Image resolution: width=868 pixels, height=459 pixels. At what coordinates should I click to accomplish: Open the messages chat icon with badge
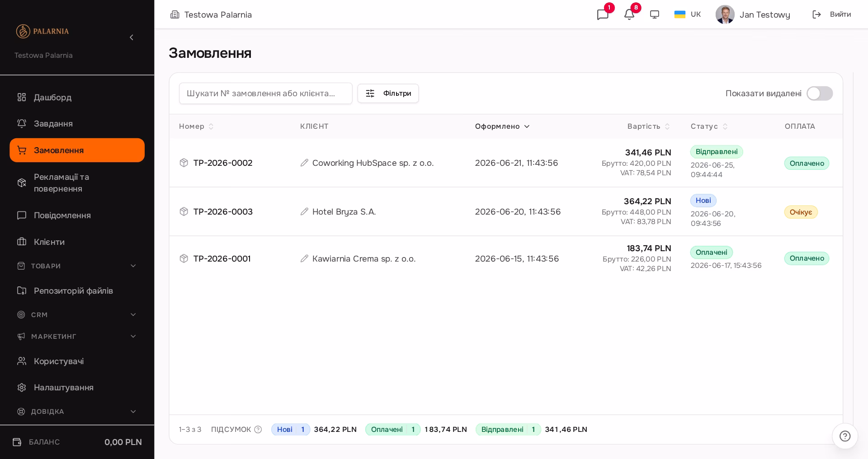603,14
